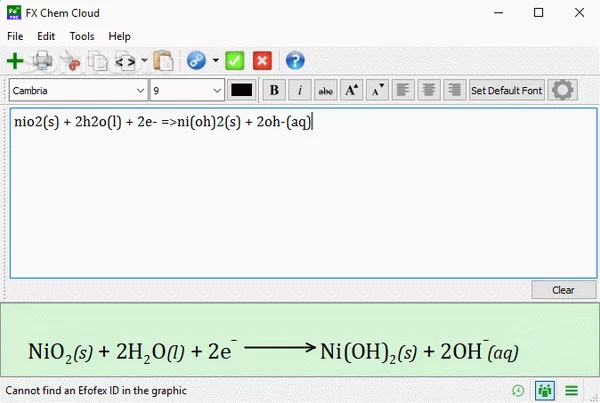This screenshot has height=403, width=600.
Task: Click the decrease font size icon
Action: pos(377,90)
